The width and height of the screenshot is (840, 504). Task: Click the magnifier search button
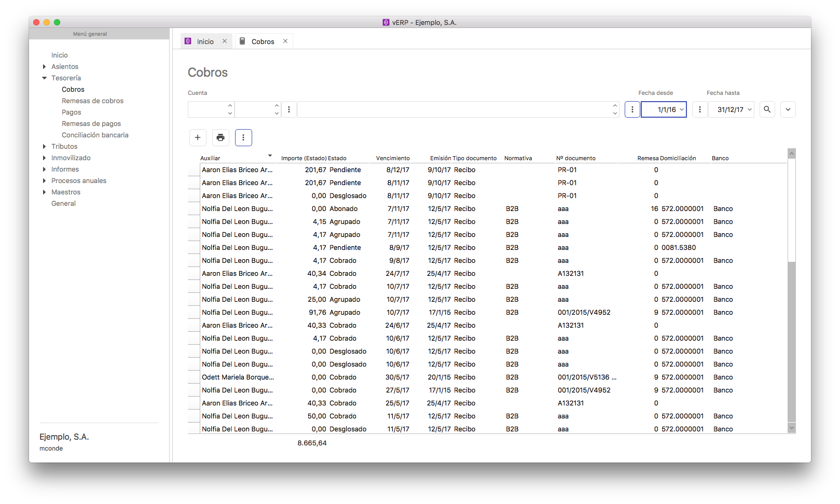pyautogui.click(x=767, y=109)
